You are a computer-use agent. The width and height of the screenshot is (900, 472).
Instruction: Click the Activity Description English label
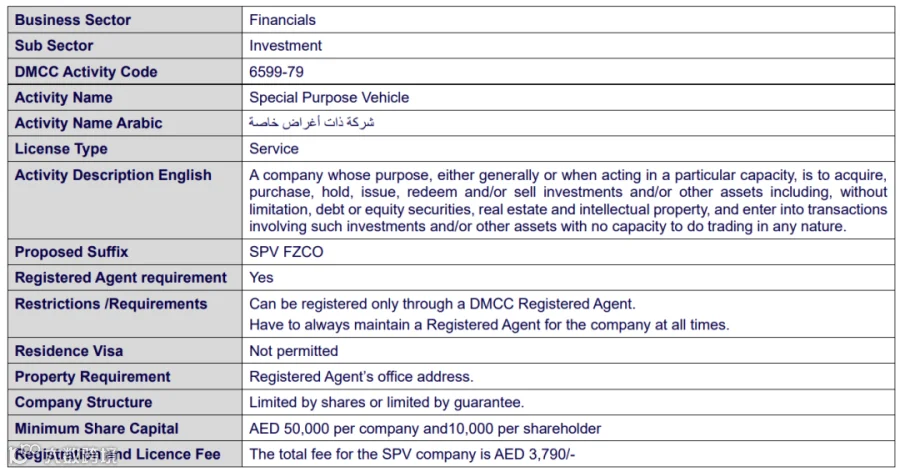[113, 175]
